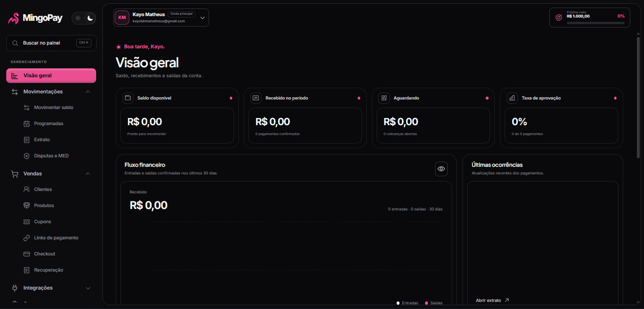Viewport: 644px width, 309px height.
Task: Click the Clientes people icon
Action: click(x=27, y=190)
